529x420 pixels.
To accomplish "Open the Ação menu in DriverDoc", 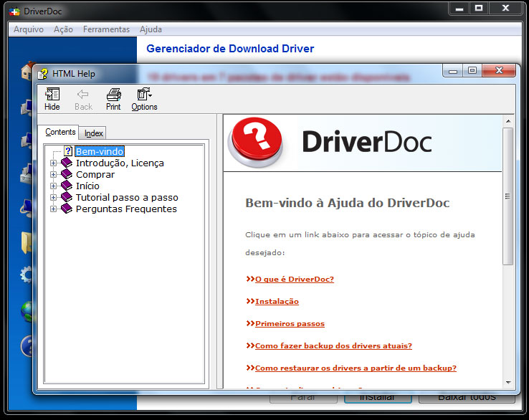I will point(63,29).
